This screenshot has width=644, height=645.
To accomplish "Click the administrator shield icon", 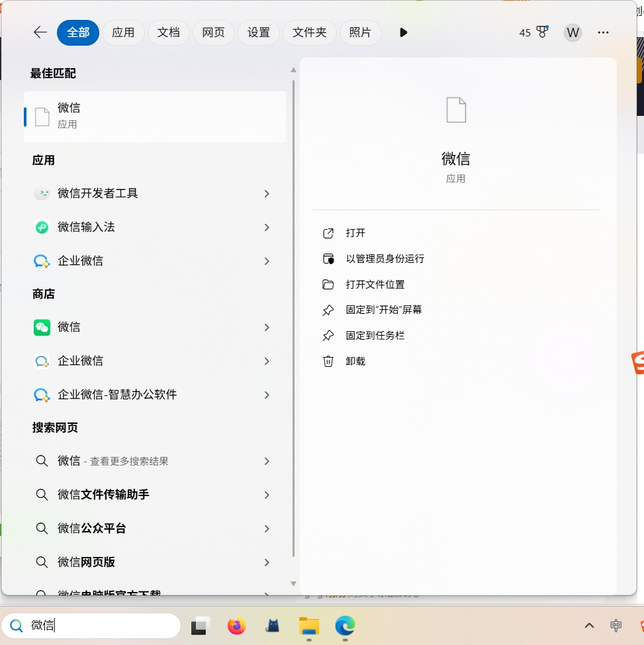I will [328, 259].
